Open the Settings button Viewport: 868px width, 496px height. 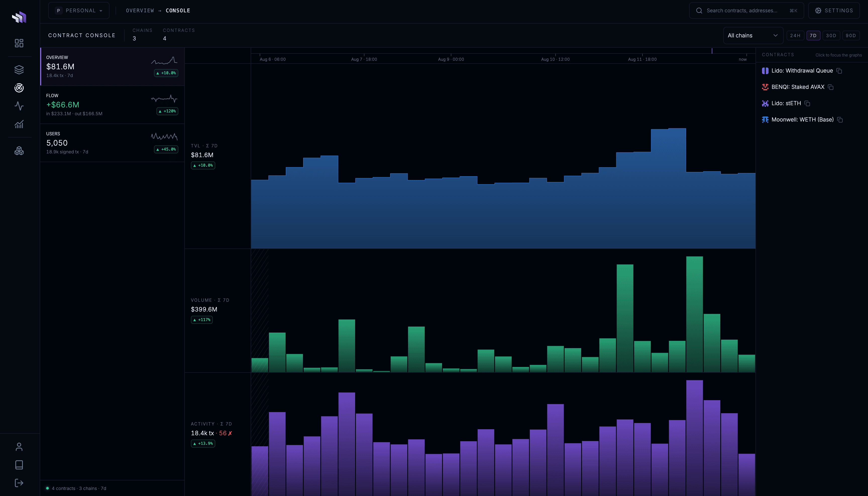[834, 11]
